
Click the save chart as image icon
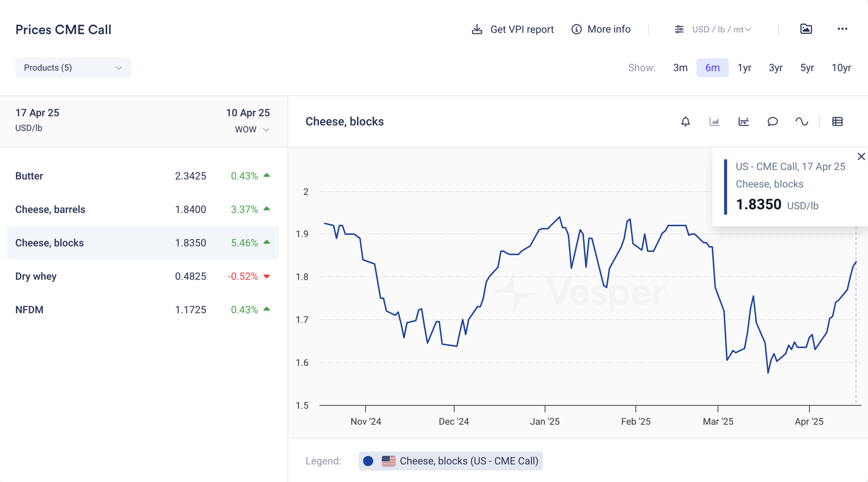pos(806,29)
